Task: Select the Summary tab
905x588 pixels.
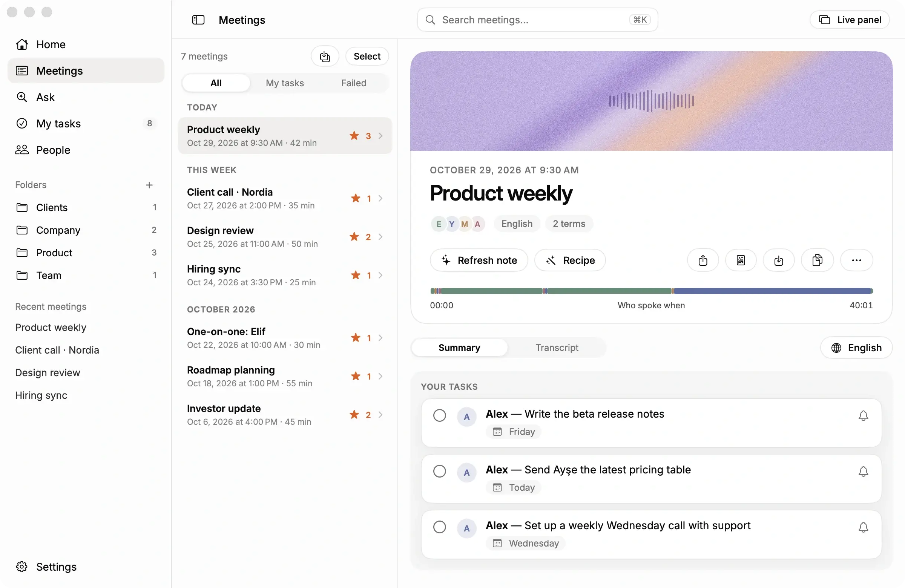Action: 459,348
